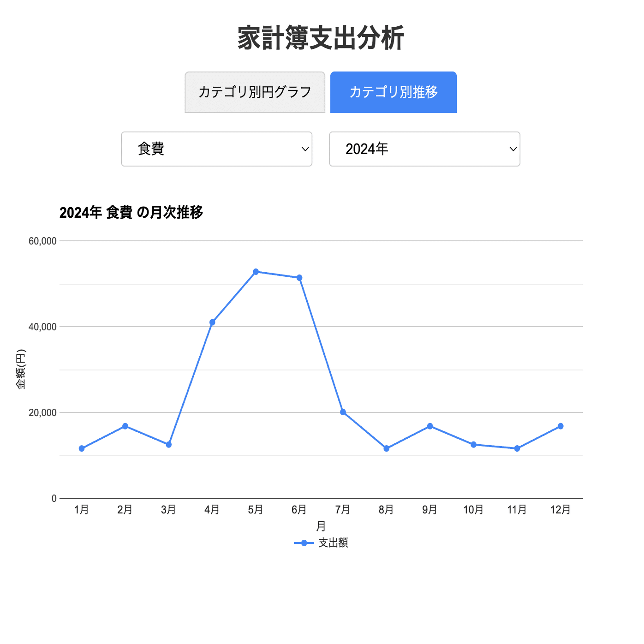The image size is (644, 644).
Task: Click the July data point to highlight it
Action: (x=342, y=411)
